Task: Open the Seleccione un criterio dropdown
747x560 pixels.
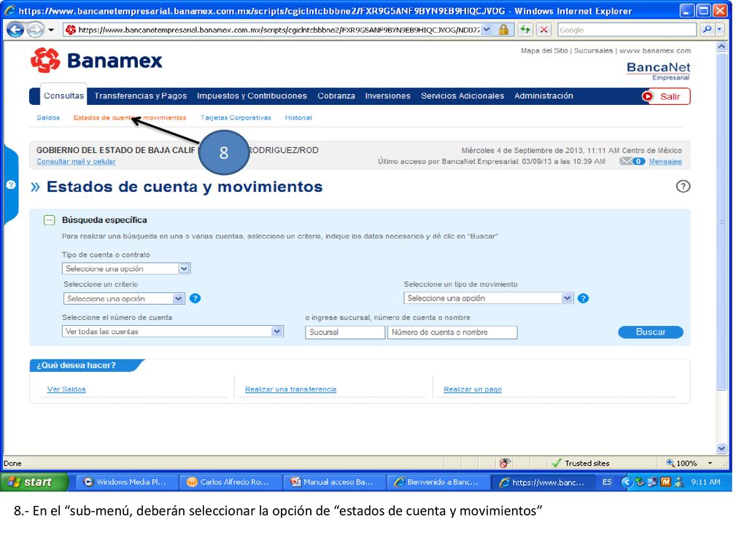Action: [124, 298]
